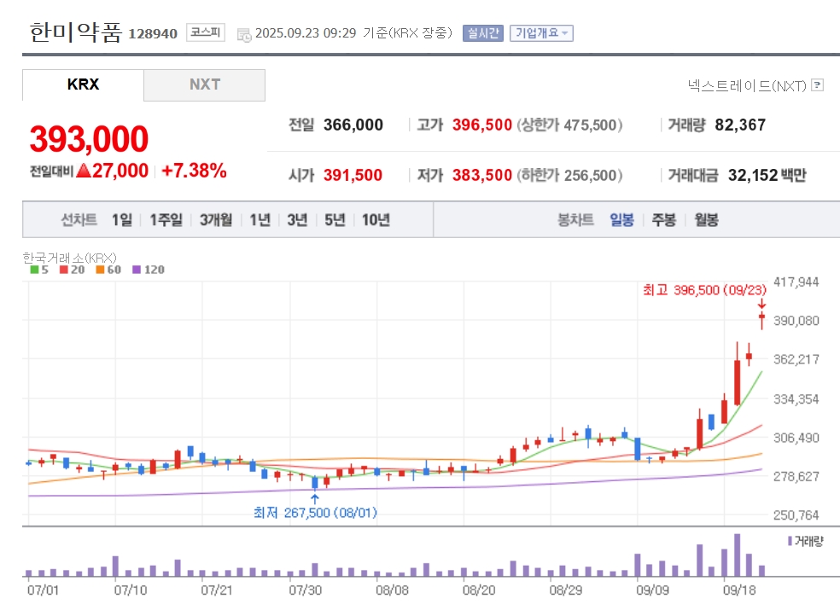
Task: Click the 08/20 date axis label
Action: tap(479, 590)
